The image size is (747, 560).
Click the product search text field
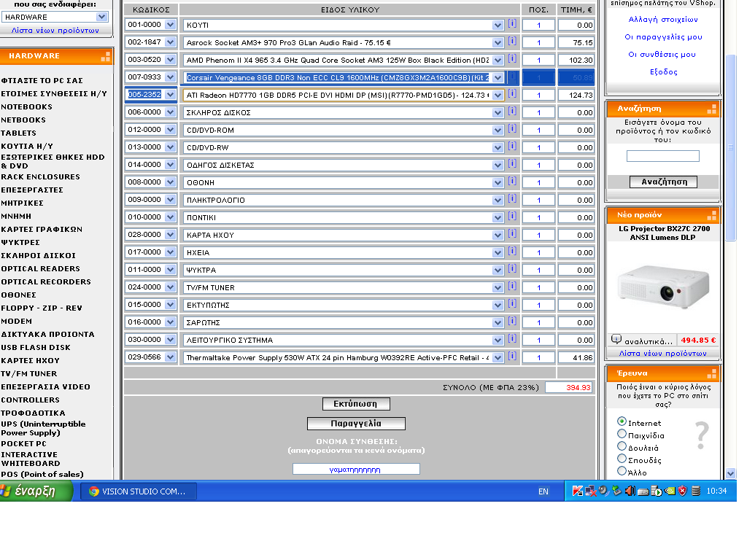(662, 156)
